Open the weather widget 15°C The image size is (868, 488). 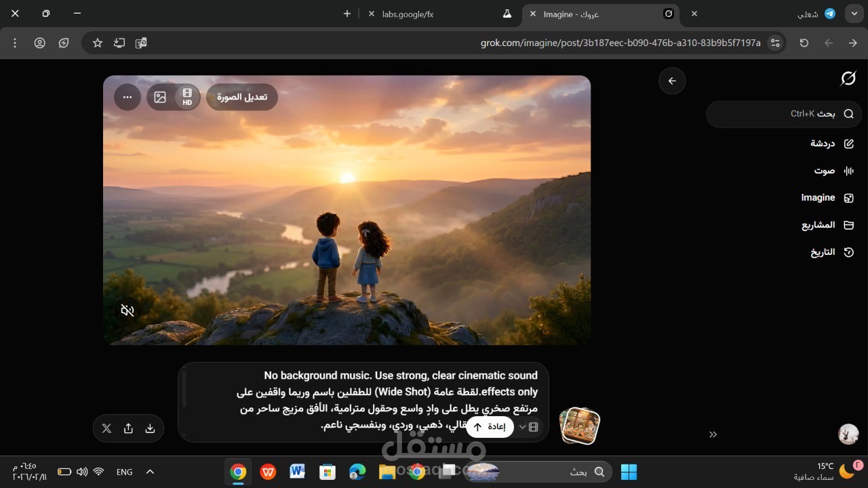coord(828,471)
